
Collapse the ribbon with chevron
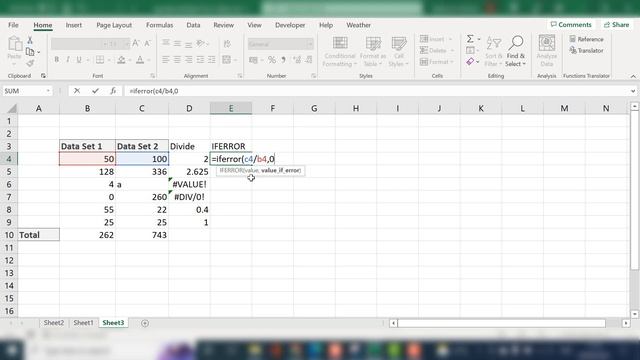click(633, 76)
